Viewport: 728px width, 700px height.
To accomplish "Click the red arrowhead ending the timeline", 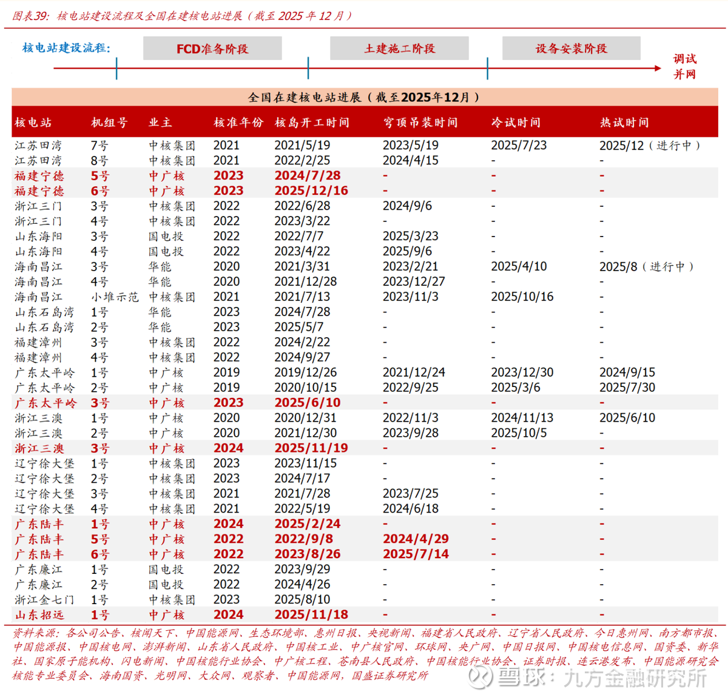I will (x=658, y=68).
